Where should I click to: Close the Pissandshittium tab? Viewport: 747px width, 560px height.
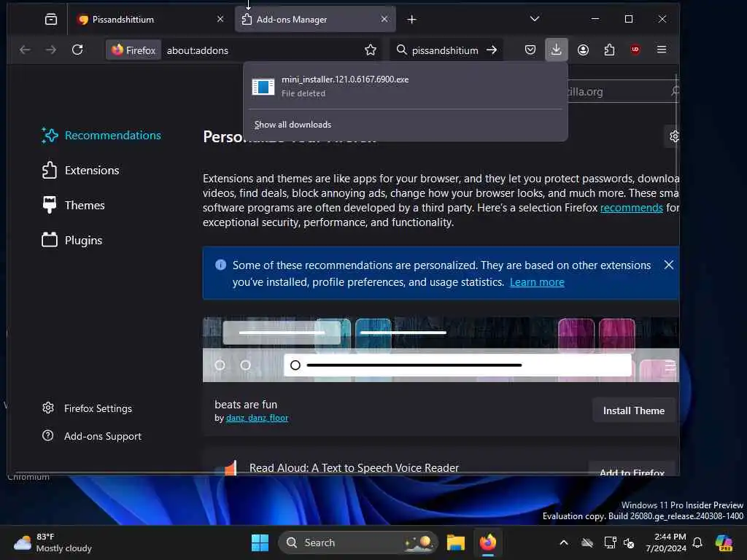[220, 19]
